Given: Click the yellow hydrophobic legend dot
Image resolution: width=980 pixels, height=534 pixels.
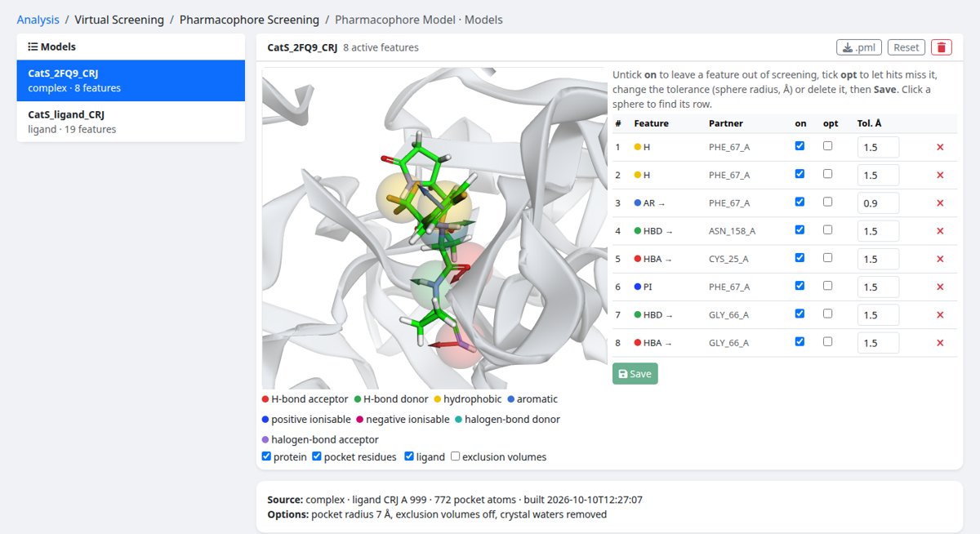Looking at the screenshot, I should tap(437, 399).
